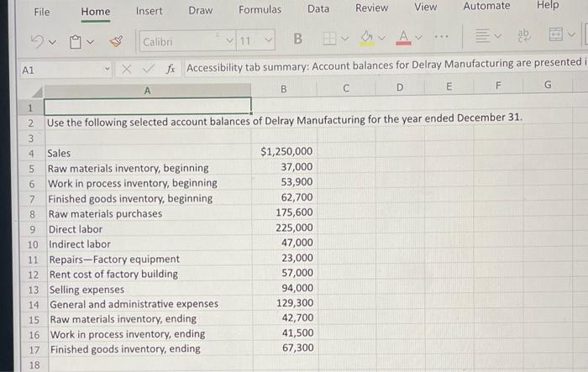Select column F header

pos(498,86)
